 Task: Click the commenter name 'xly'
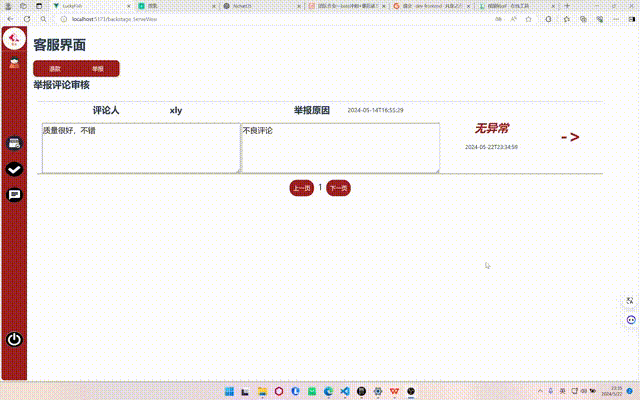[x=176, y=110]
